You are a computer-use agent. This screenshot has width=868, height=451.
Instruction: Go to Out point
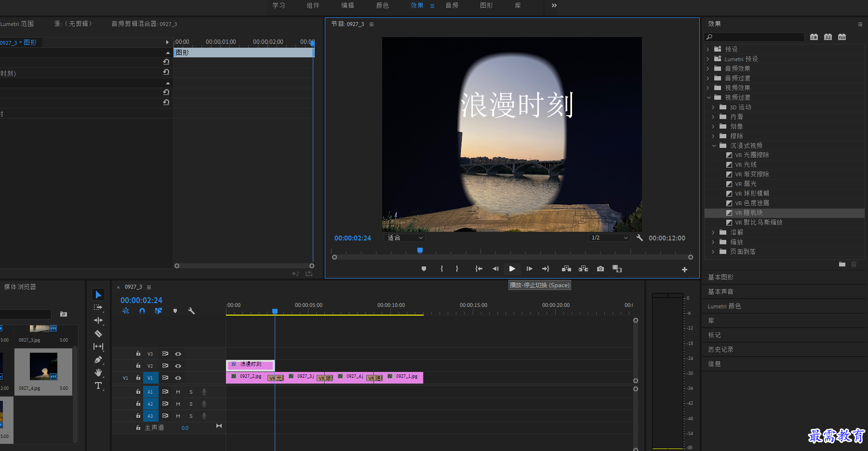(x=546, y=269)
